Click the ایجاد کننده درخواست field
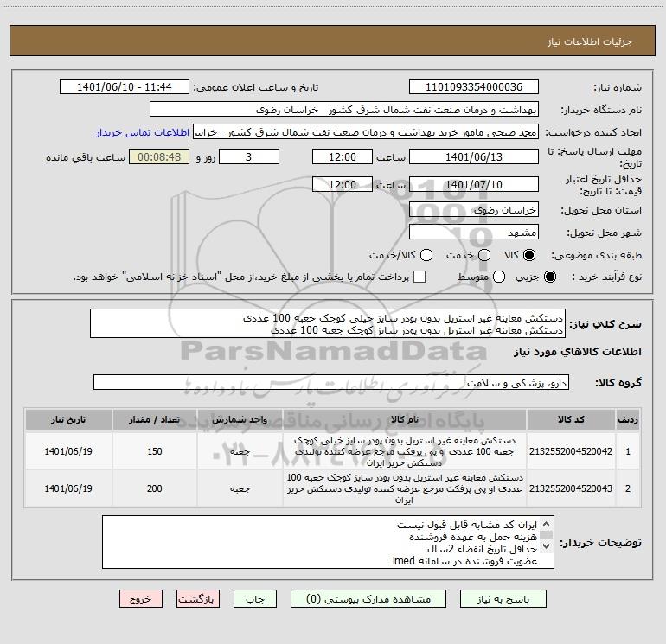Viewport: 666px width, 644px height. (366, 131)
